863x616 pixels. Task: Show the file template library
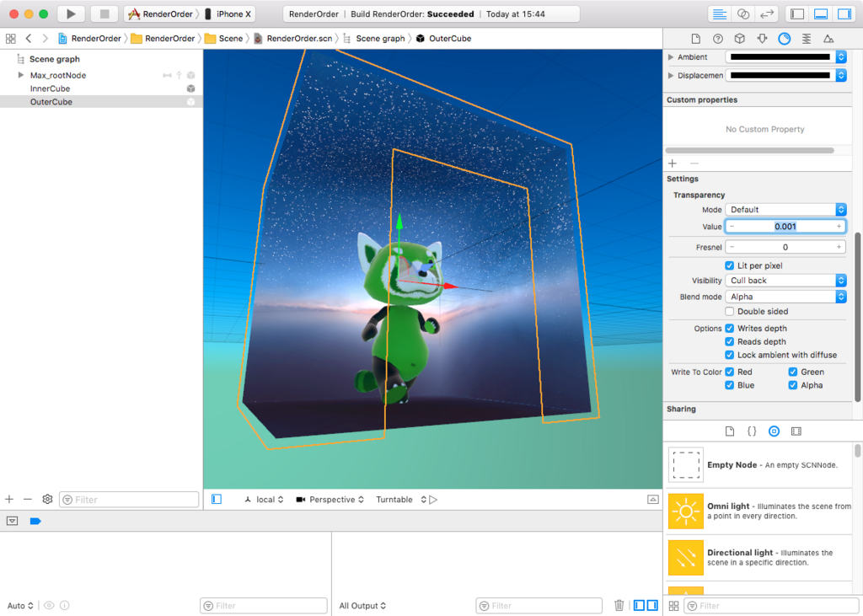[x=730, y=431]
